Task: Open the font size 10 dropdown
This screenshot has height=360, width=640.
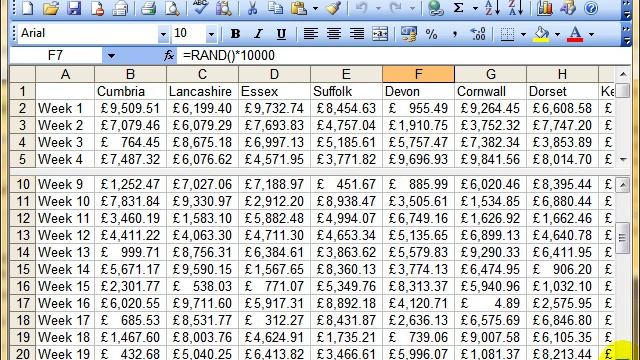Action: point(211,34)
